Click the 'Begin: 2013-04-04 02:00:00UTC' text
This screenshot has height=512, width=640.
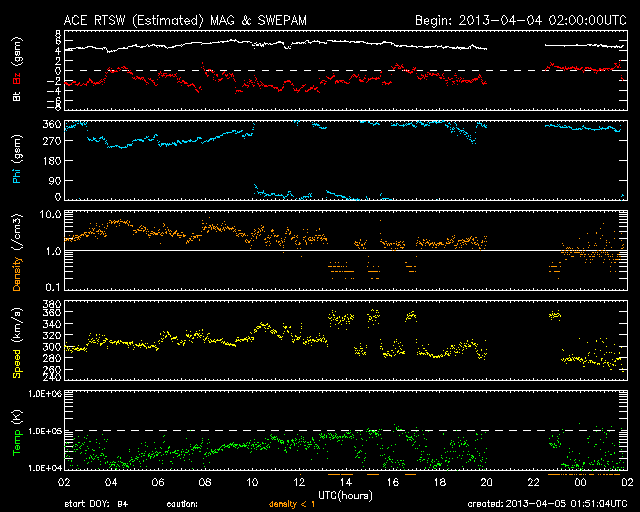(x=521, y=20)
